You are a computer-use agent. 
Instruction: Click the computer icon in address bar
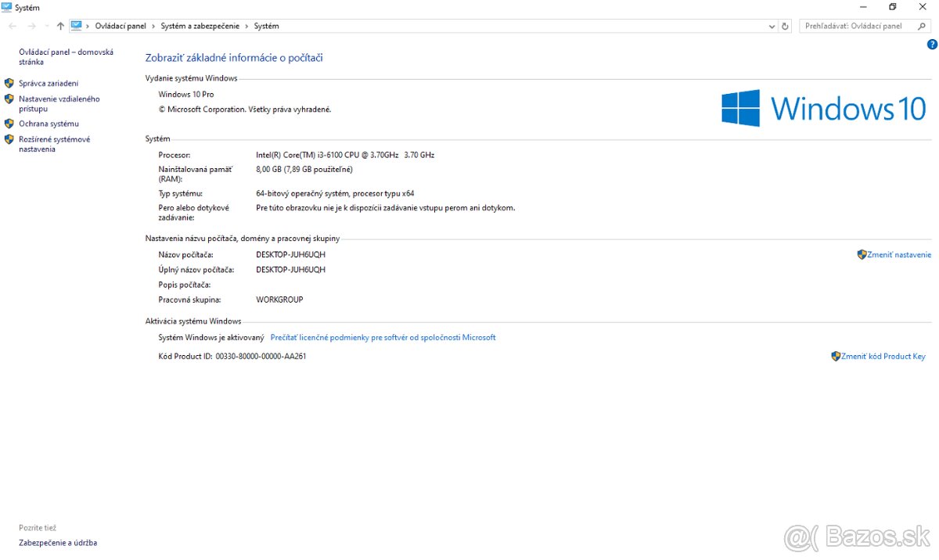tap(77, 26)
